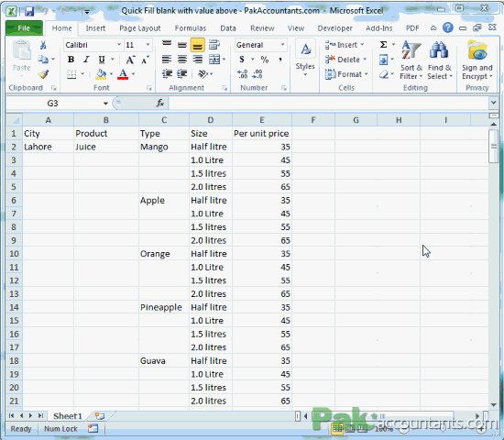Click the green File button
This screenshot has height=440, width=504.
[24, 28]
